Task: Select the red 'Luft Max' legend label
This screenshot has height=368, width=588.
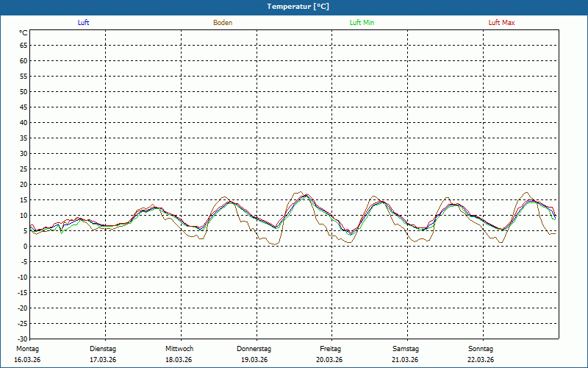Action: point(501,23)
